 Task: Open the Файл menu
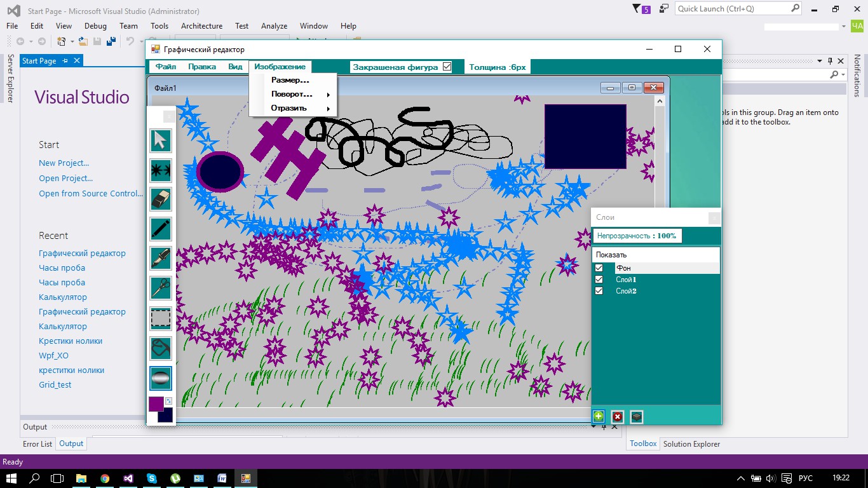166,67
